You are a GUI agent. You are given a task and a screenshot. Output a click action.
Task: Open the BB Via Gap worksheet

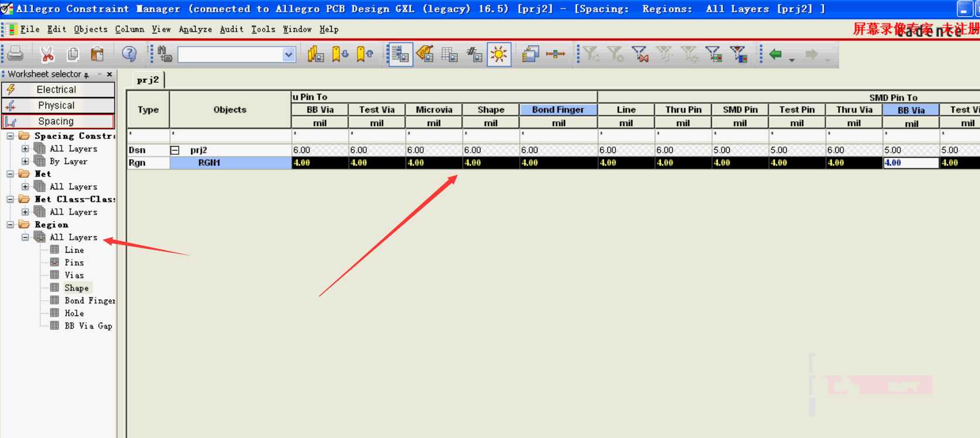(x=88, y=326)
